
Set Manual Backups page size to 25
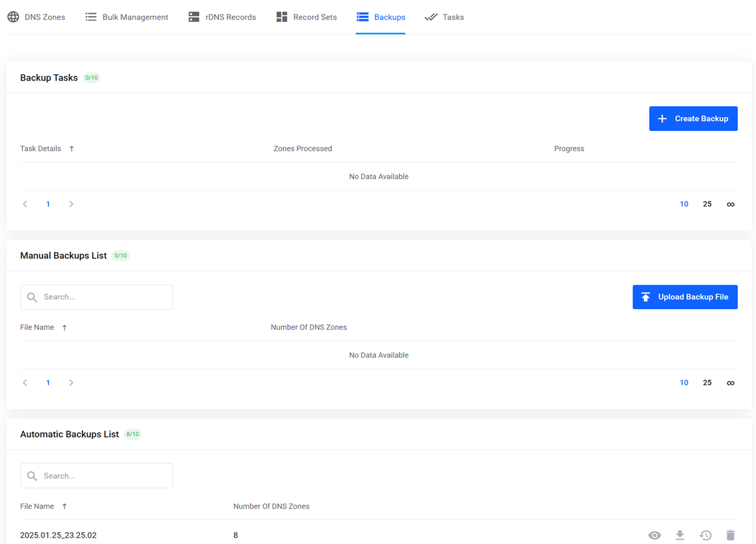click(x=707, y=382)
